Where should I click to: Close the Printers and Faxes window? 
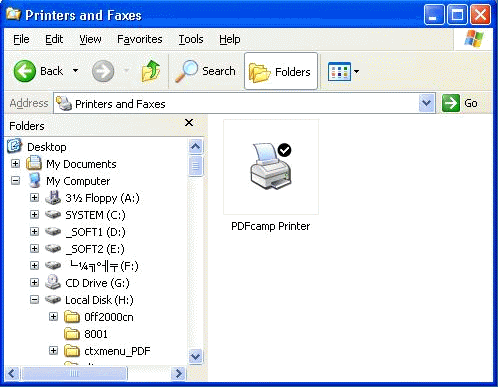[x=480, y=15]
